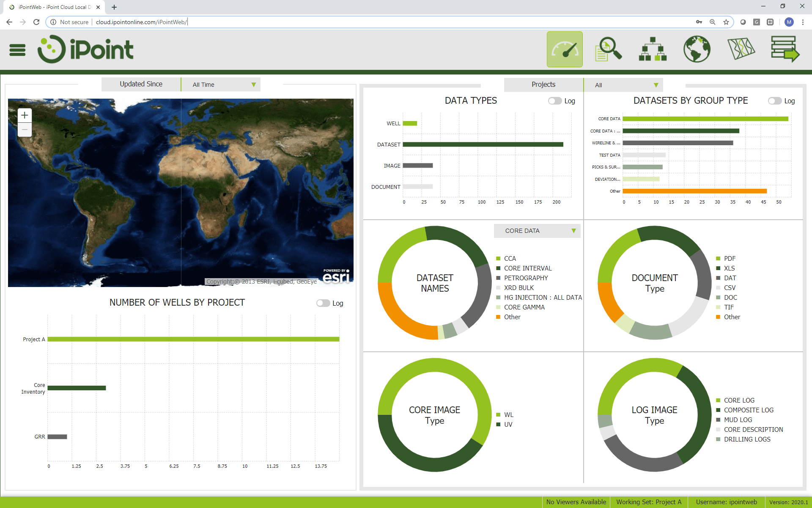Screen dimensions: 812x508
Task: Select the XRD BULK legend item
Action: (x=515, y=287)
